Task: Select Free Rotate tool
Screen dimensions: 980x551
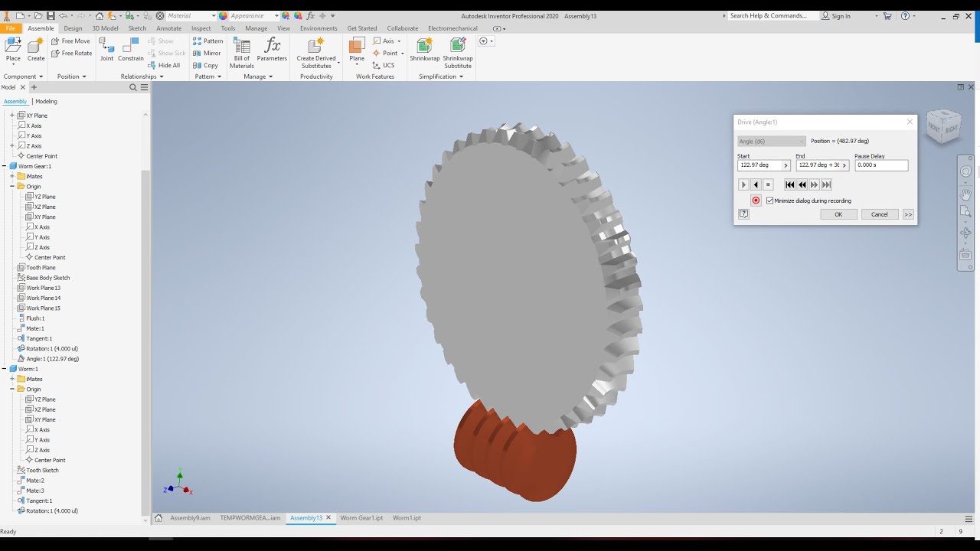Action: [x=71, y=54]
